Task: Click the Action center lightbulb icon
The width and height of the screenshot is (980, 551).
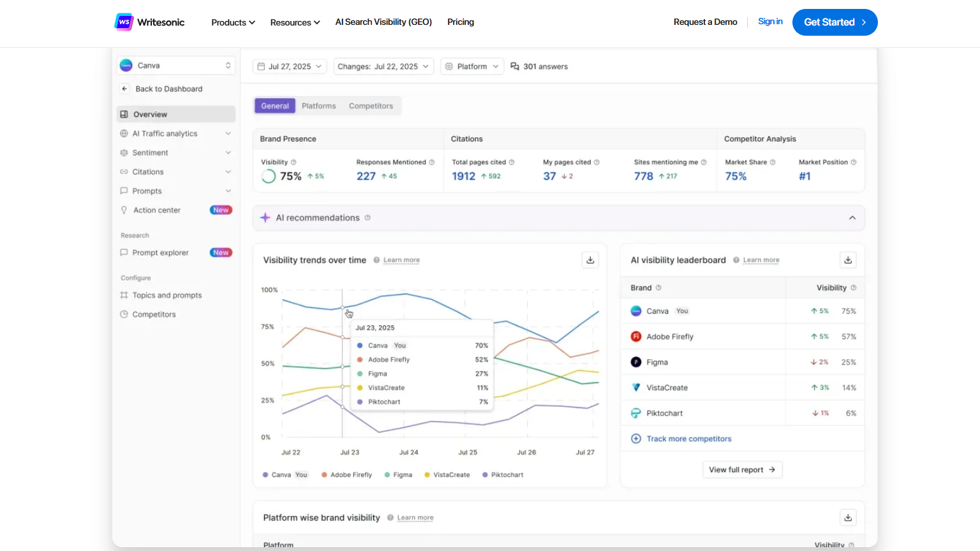Action: click(124, 210)
